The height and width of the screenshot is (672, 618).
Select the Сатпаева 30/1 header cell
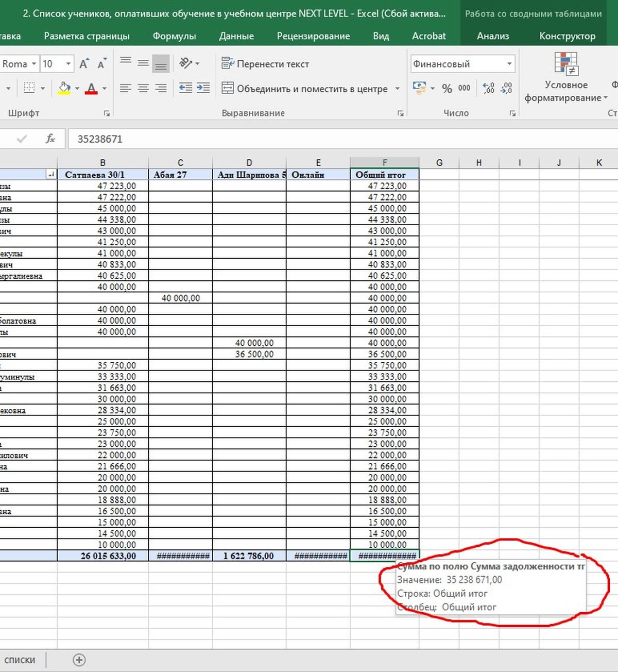[x=102, y=175]
